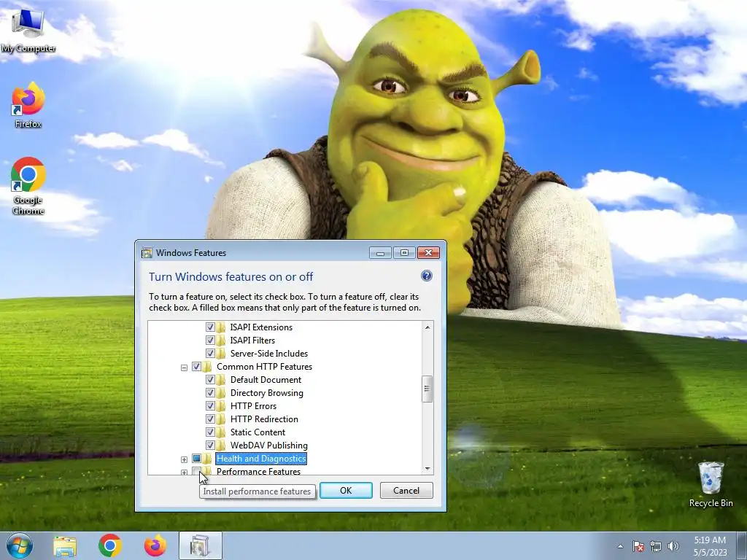
Task: Click the feature list scrollbar thumb
Action: pyautogui.click(x=427, y=389)
